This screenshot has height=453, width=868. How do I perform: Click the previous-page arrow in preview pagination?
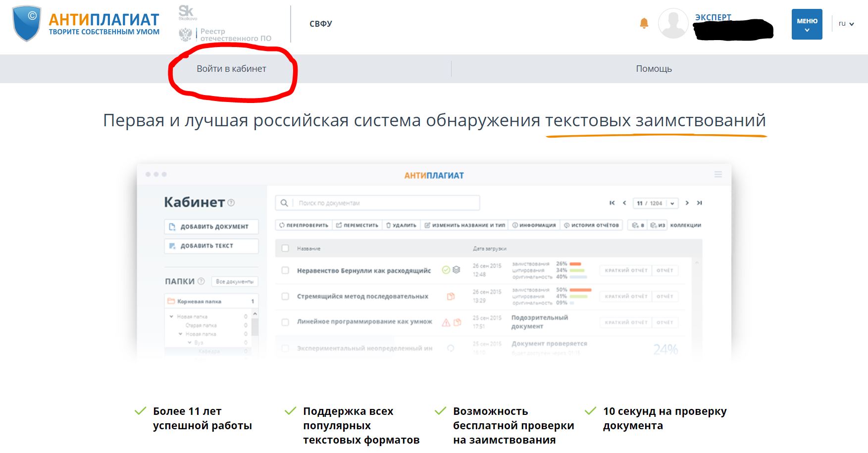coord(624,203)
